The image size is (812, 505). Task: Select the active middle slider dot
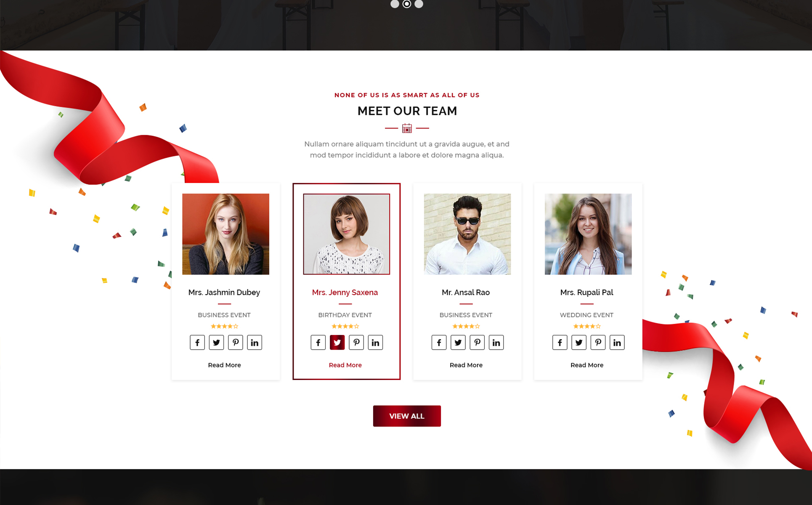click(x=407, y=4)
